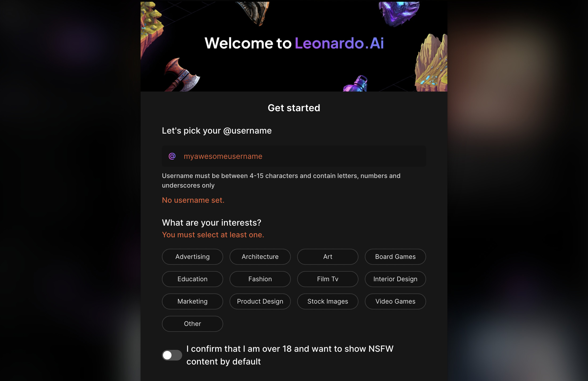Click the Marketing interest tag
The image size is (588, 381).
click(193, 301)
